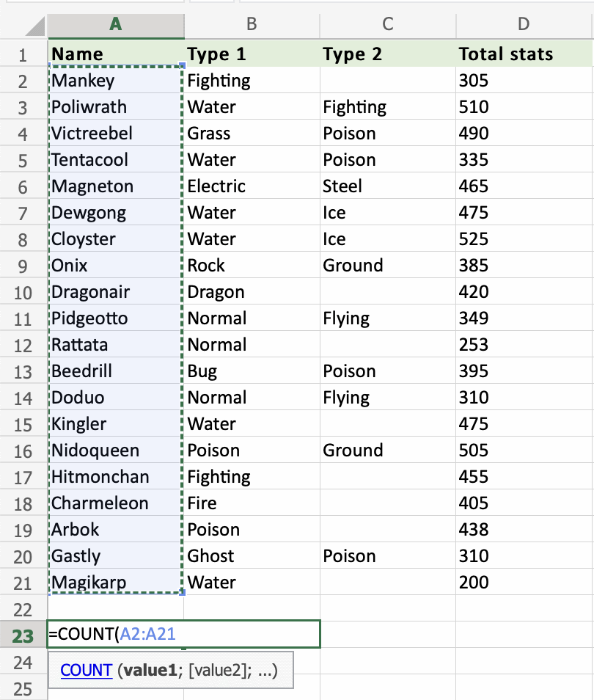This screenshot has height=700, width=594.
Task: Select column B header
Action: pos(252,24)
